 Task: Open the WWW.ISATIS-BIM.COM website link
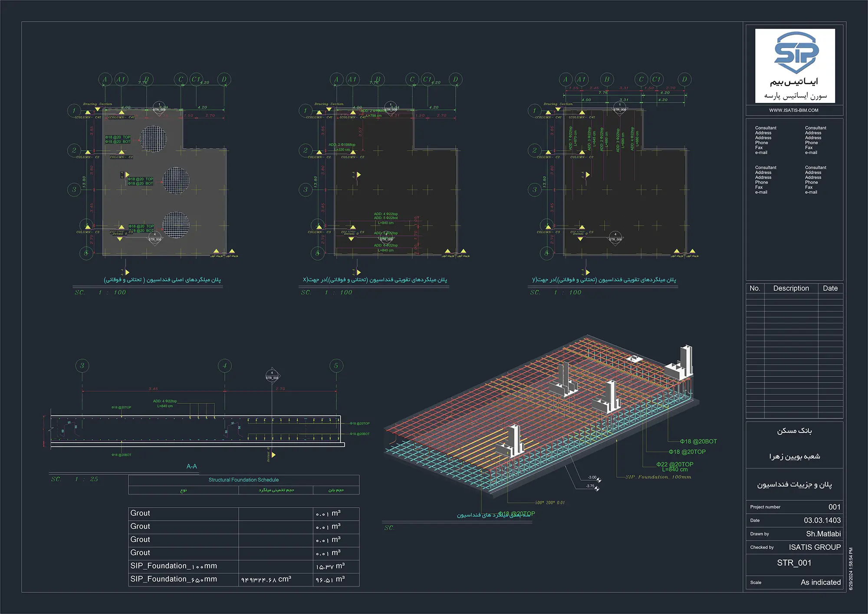click(794, 110)
